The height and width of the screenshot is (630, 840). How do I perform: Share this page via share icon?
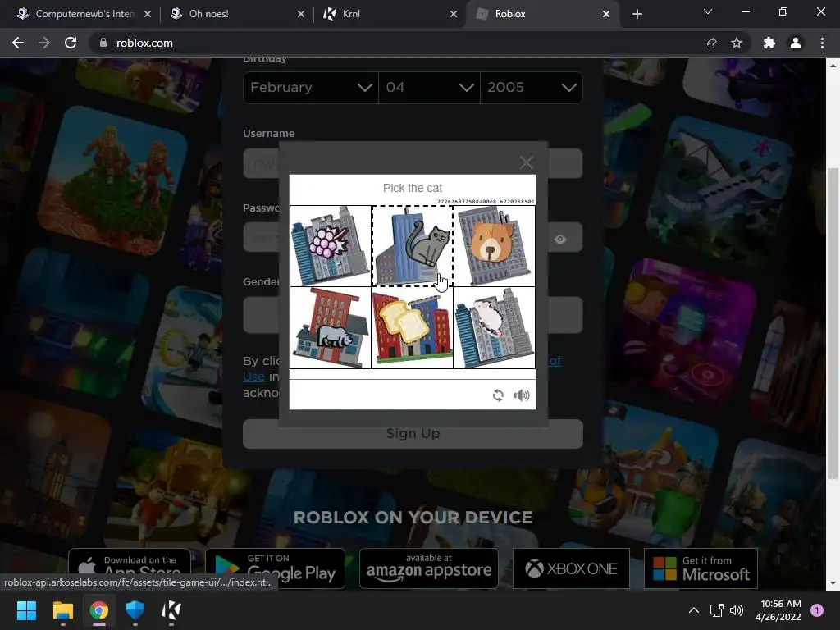(710, 43)
